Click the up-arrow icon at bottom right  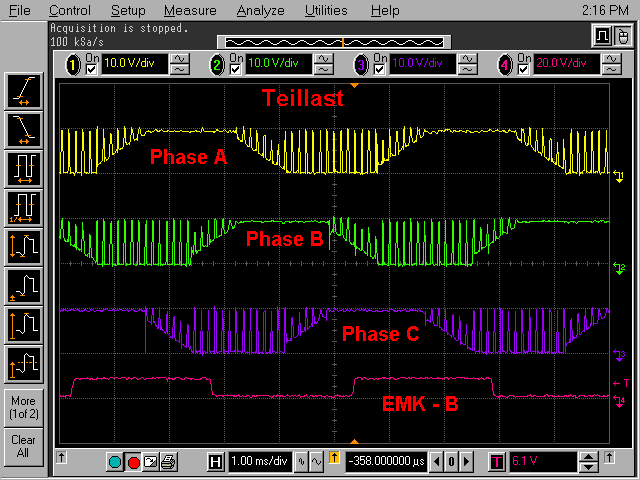pos(609,458)
